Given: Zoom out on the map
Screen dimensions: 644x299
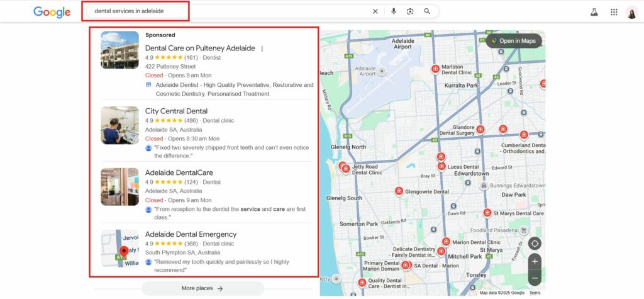Looking at the screenshot, I should 535,277.
